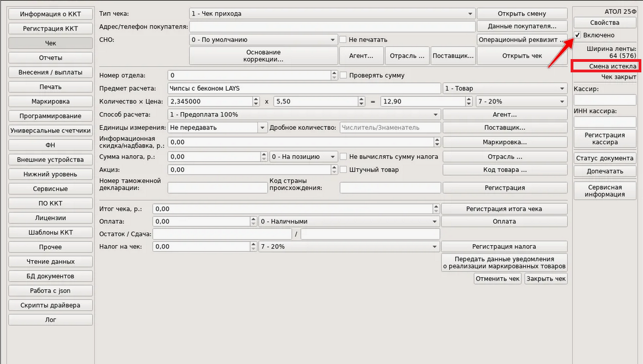Toggle the Включено checkbox
Screen dimensions: 643x364
point(578,35)
